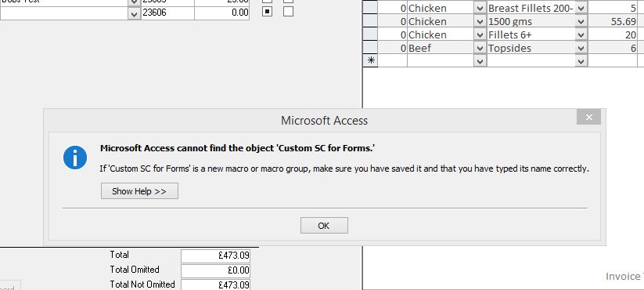Click the Total field showing £473.09

[x=216, y=256]
